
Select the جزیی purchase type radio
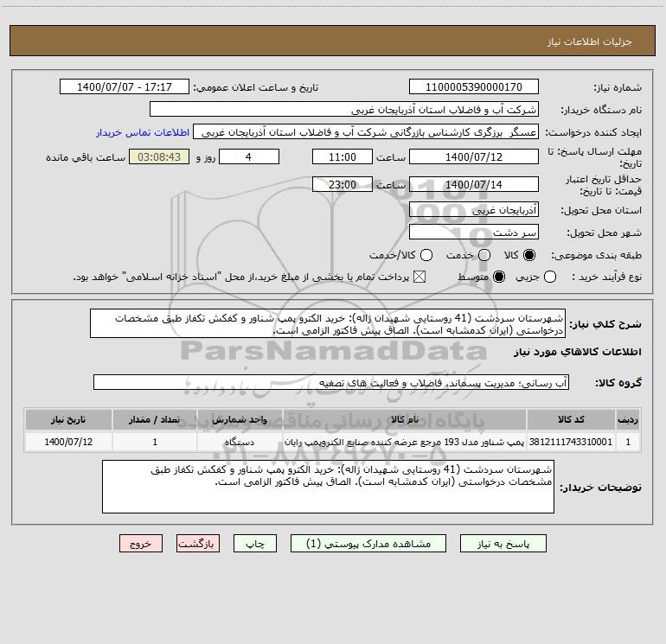[549, 277]
